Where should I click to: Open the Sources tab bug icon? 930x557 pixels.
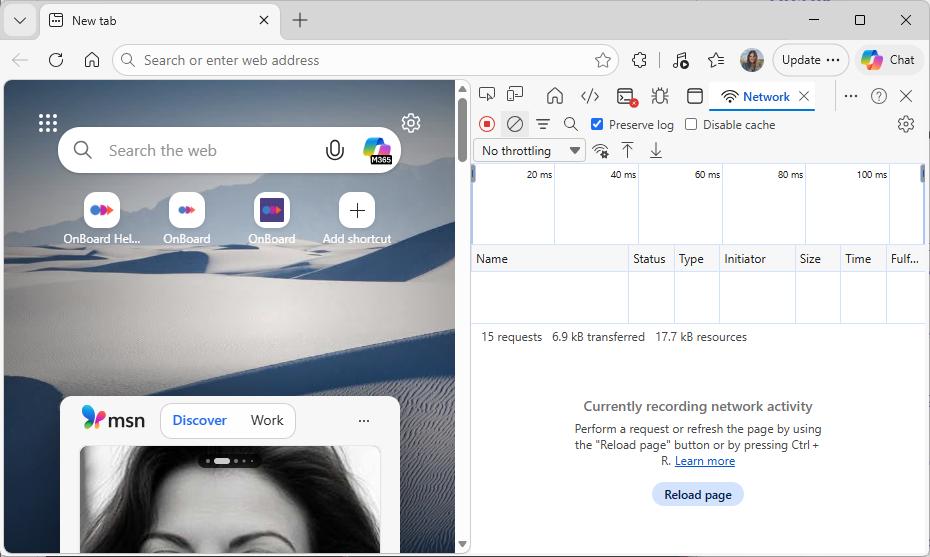coord(660,96)
